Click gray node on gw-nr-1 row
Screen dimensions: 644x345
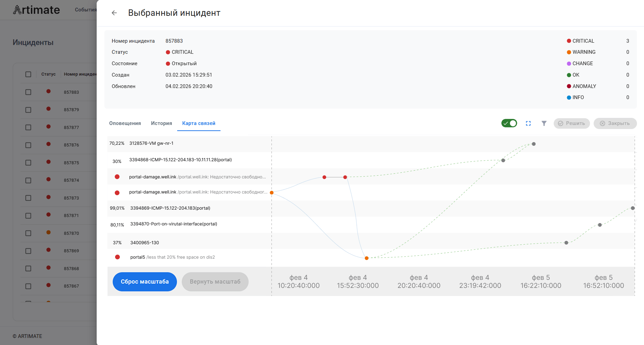tap(534, 144)
